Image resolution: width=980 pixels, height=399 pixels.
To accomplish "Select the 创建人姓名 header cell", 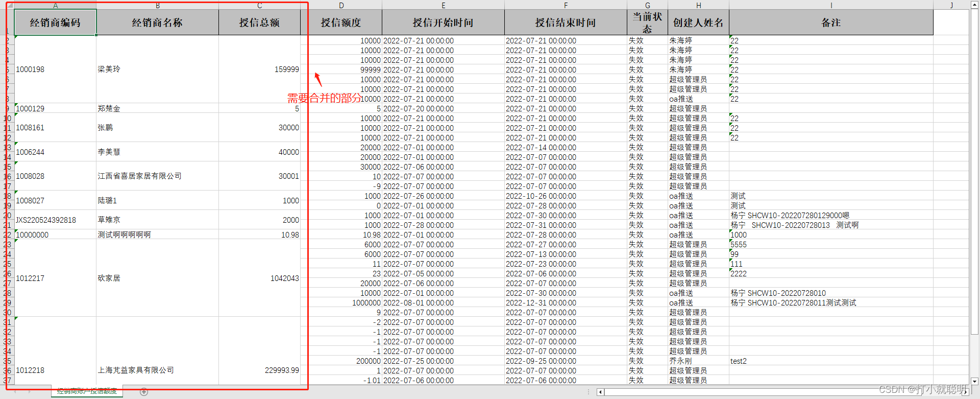I will 698,22.
